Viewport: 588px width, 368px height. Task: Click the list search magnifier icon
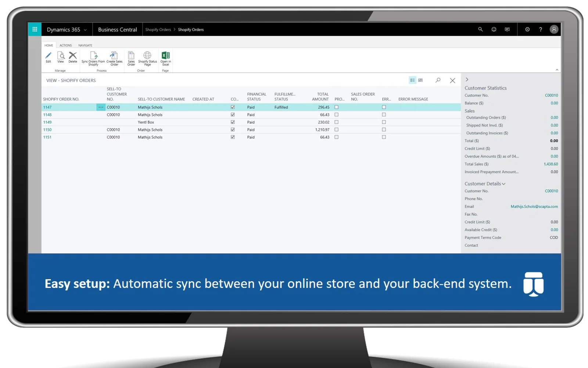click(x=438, y=80)
